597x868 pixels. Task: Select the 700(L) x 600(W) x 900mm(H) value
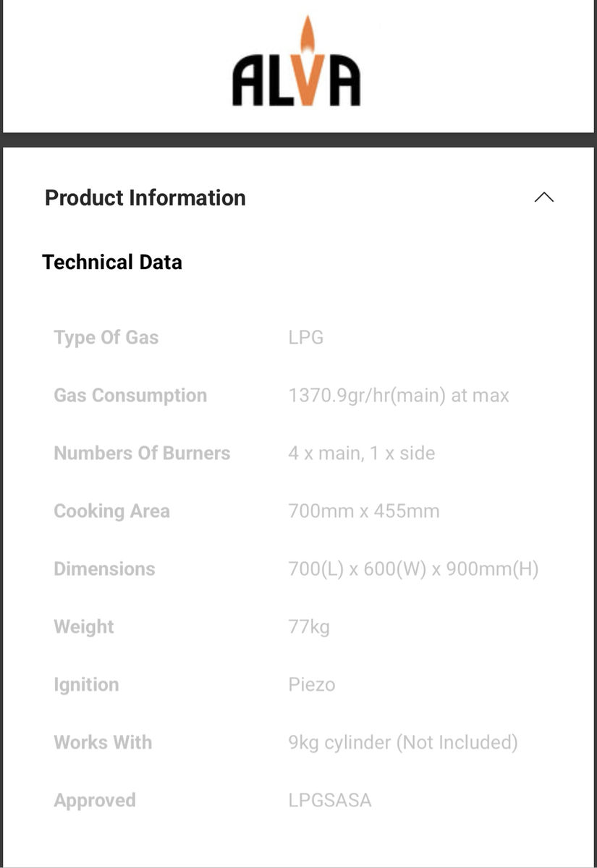click(x=413, y=569)
